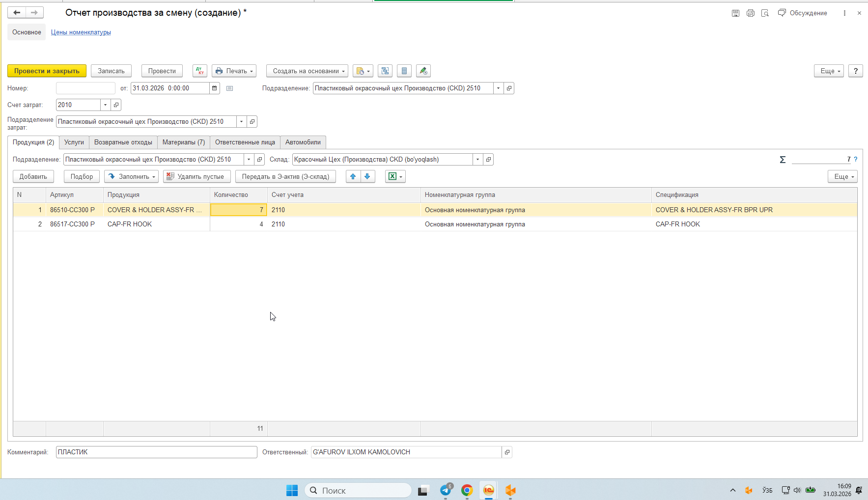The image size is (868, 500).
Task: Open the Счет затрат 2010 account card
Action: 116,105
